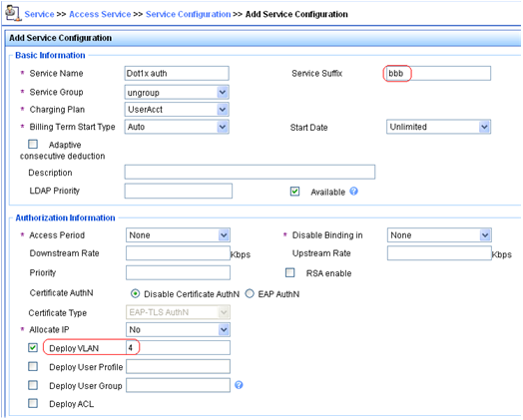Select the EAP AuthN radio button
Viewport: 523px width, 420px height.
point(250,293)
